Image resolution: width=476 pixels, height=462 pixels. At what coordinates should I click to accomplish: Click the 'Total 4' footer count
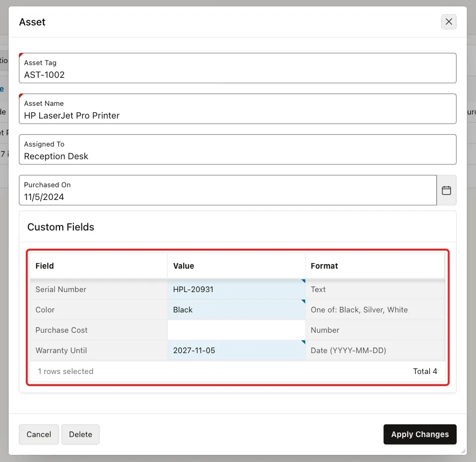(x=425, y=371)
